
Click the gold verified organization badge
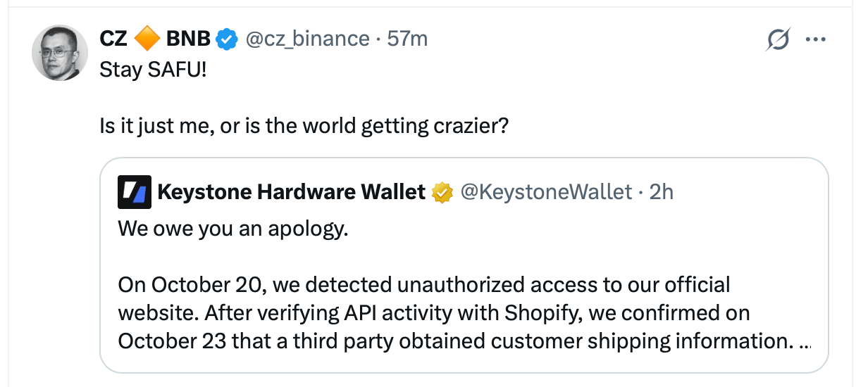pyautogui.click(x=442, y=192)
